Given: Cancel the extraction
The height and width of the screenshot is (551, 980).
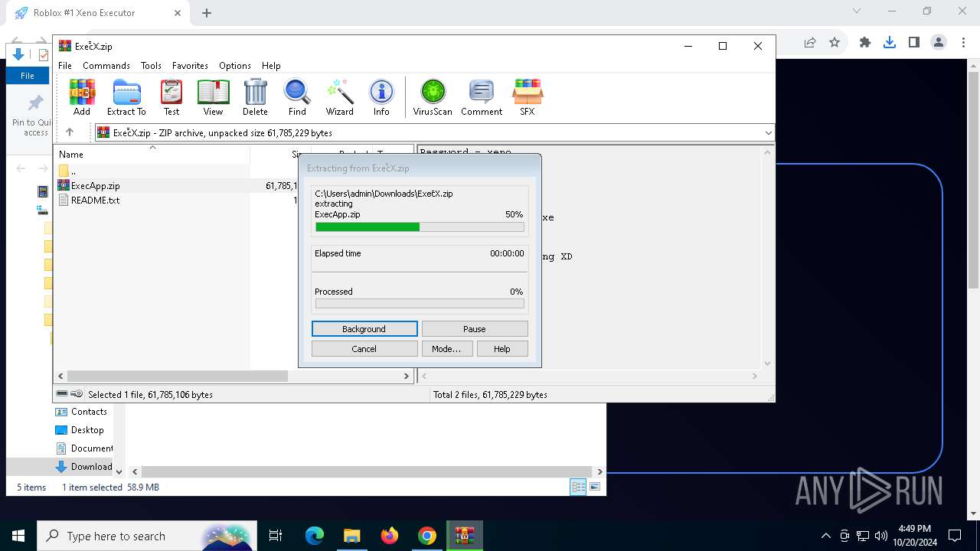Looking at the screenshot, I should pos(364,349).
